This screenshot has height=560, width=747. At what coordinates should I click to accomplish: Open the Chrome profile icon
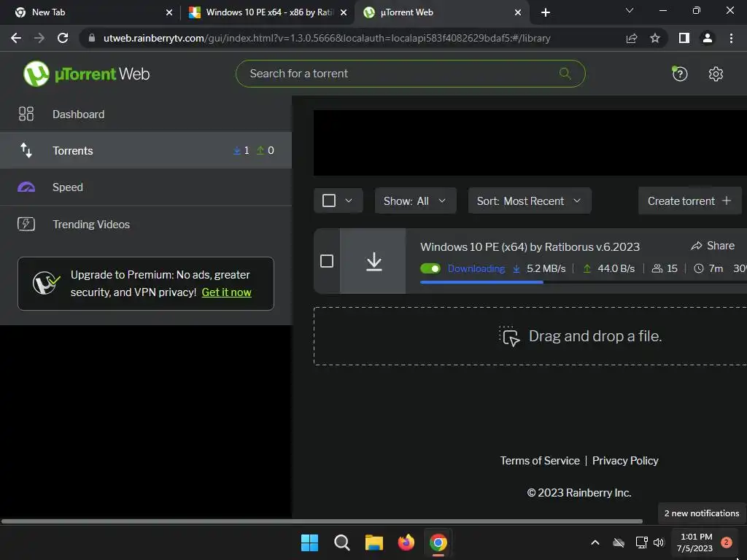click(x=708, y=38)
